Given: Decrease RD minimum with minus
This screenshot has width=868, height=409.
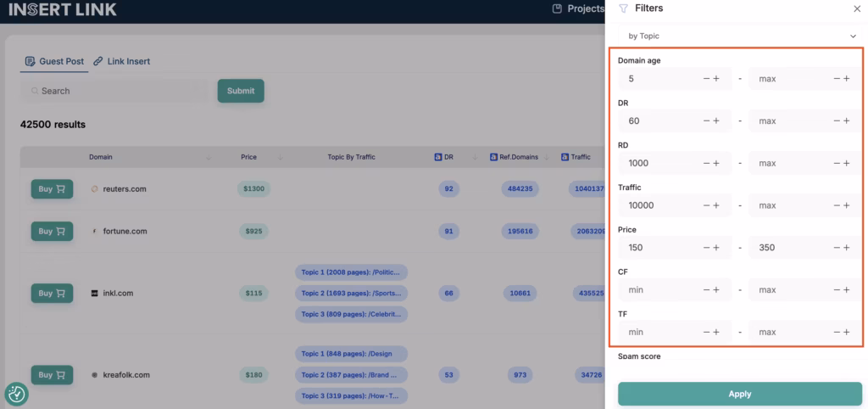Looking at the screenshot, I should pyautogui.click(x=706, y=164).
